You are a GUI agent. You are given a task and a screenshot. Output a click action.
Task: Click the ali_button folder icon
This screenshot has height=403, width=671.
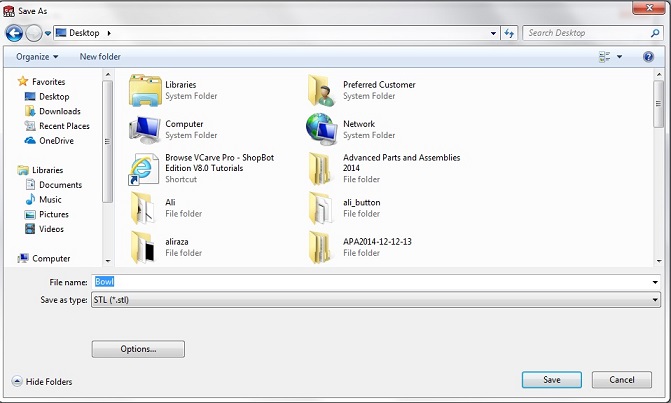tap(321, 208)
